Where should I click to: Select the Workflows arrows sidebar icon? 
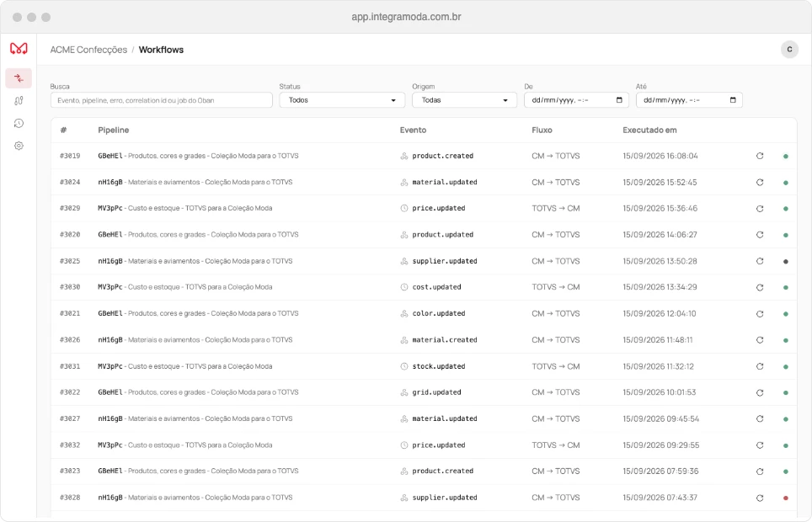click(19, 78)
